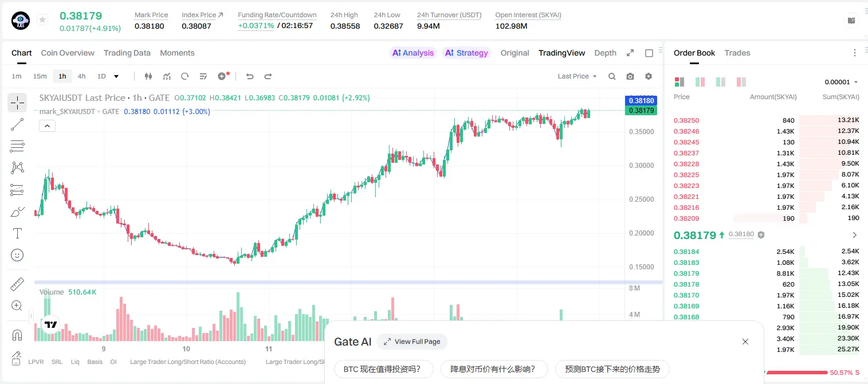Open the indicators menu icon
The height and width of the screenshot is (384, 868).
167,76
